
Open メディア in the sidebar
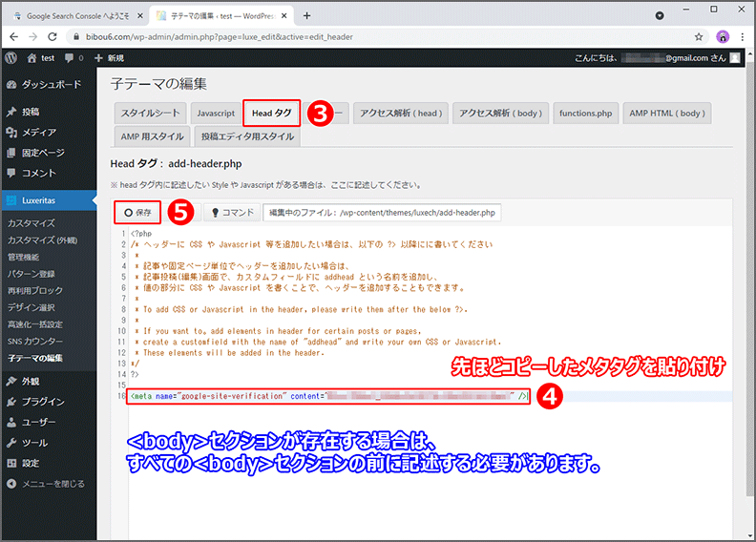49,132
